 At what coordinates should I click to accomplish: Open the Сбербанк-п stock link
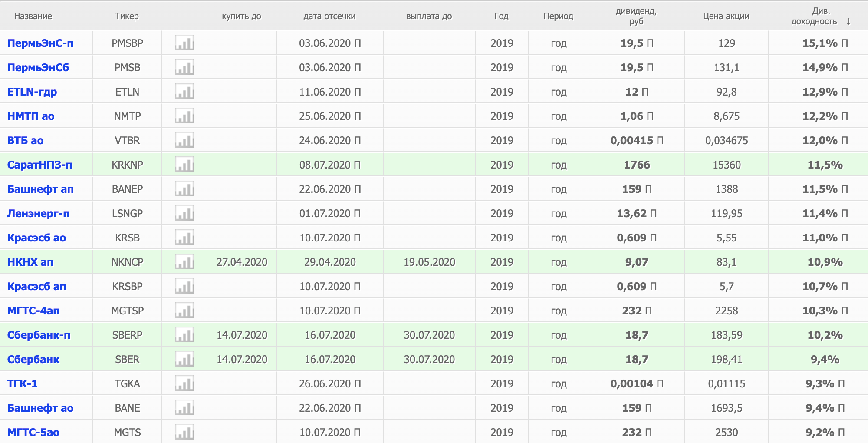39,335
